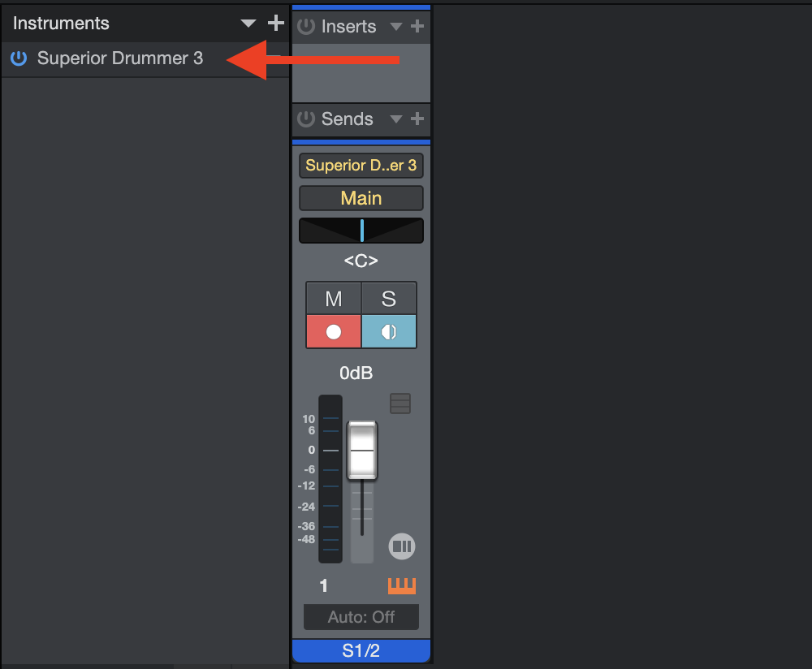Select Superior Drummer 3 in instruments list
Image resolution: width=812 pixels, height=669 pixels.
point(120,58)
